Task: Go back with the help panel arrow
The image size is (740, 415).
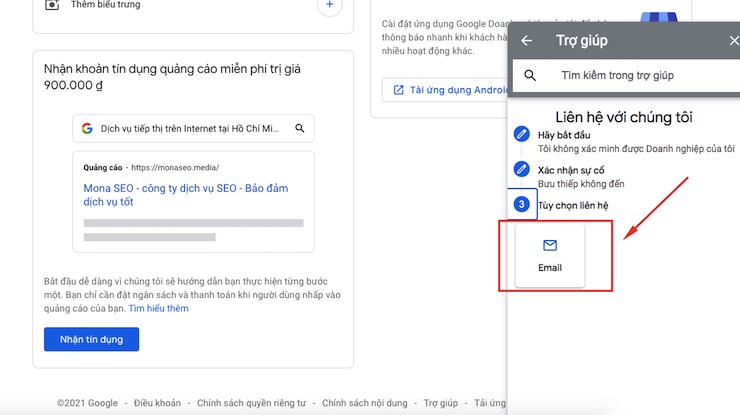Action: coord(526,41)
